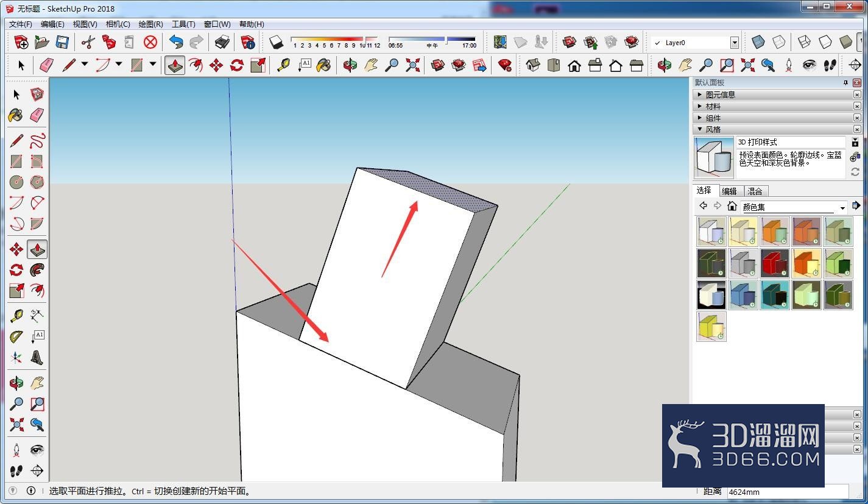This screenshot has height=504, width=868.
Task: Switch to Top view icon
Action: pyautogui.click(x=554, y=65)
